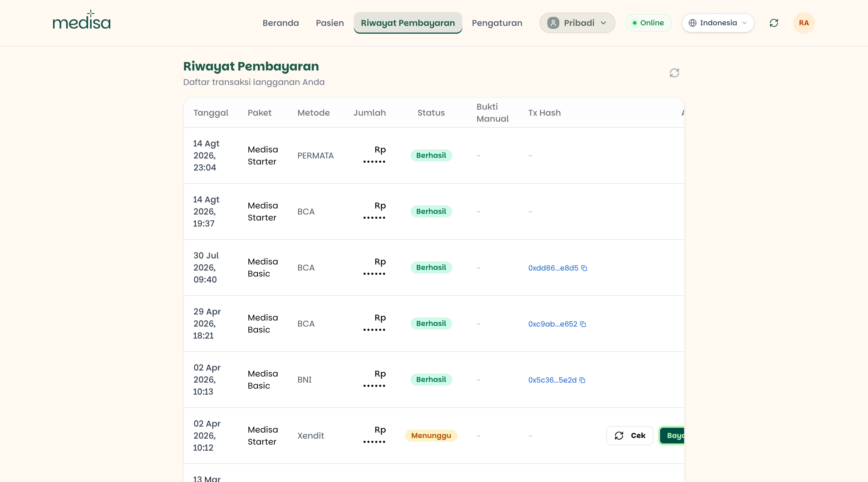Click the Riwayat Pembayaran page heading

click(x=251, y=66)
